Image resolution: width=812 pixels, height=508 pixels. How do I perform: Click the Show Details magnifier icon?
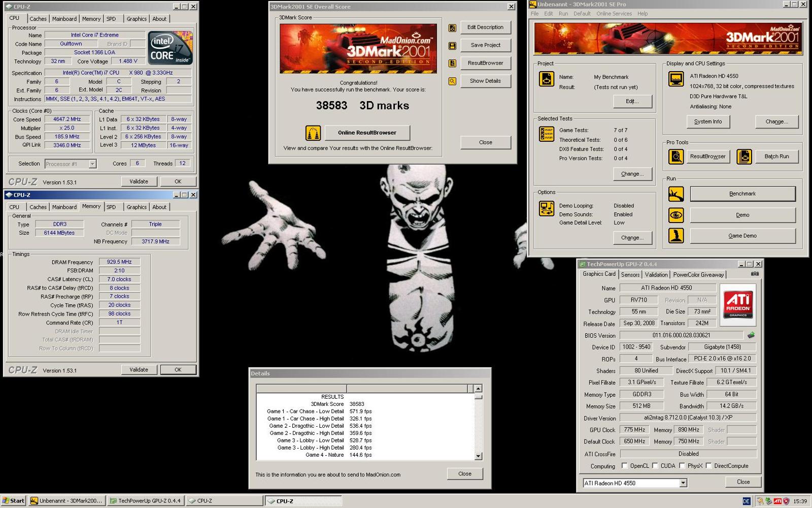coord(452,81)
